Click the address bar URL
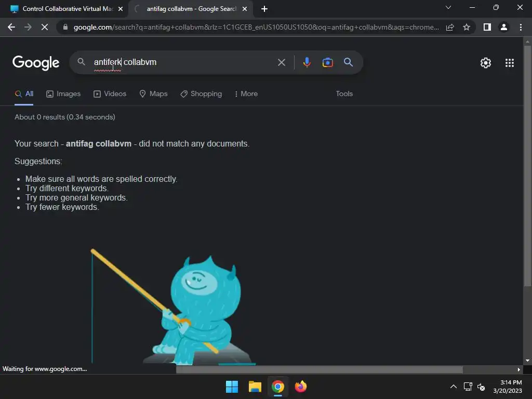532x399 pixels. [x=256, y=27]
